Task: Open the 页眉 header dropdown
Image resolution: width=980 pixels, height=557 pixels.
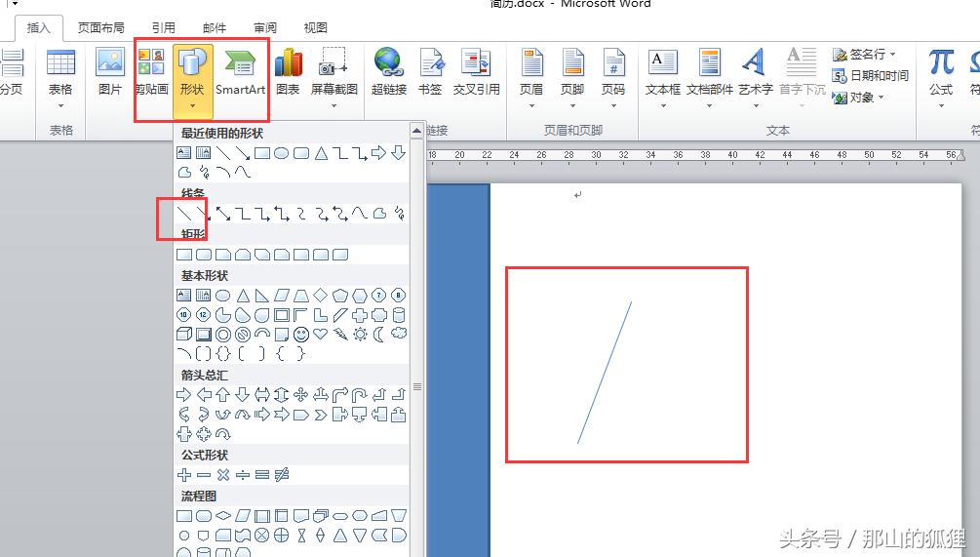Action: [x=531, y=78]
